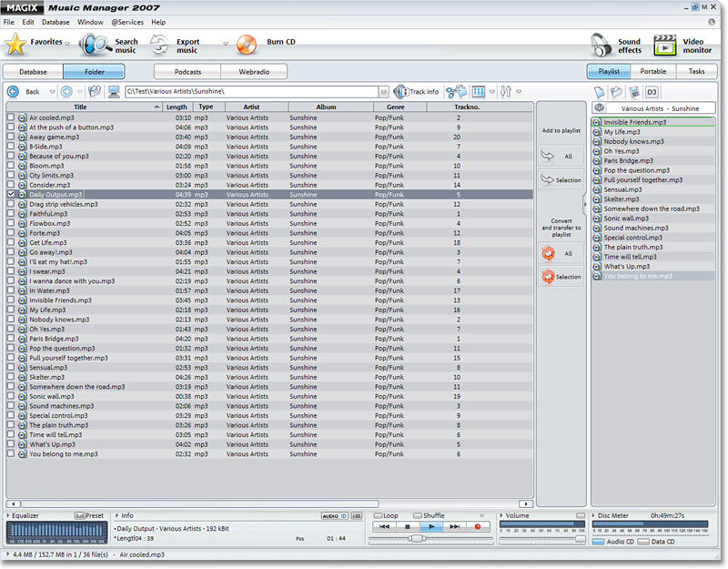Click the DJ mode icon

coord(652,92)
